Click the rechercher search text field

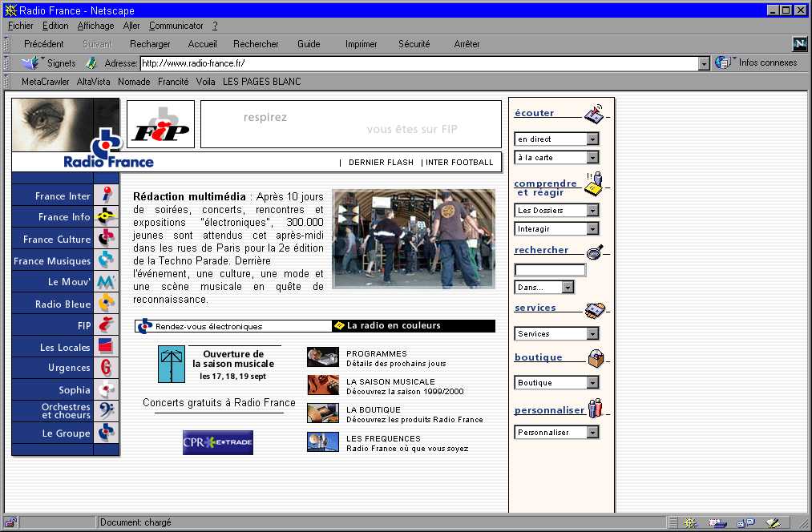550,271
